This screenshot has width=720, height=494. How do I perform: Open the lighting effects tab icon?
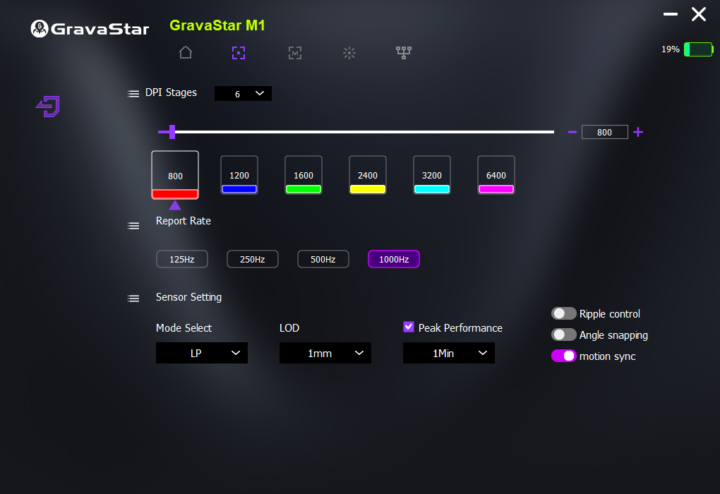tap(349, 53)
